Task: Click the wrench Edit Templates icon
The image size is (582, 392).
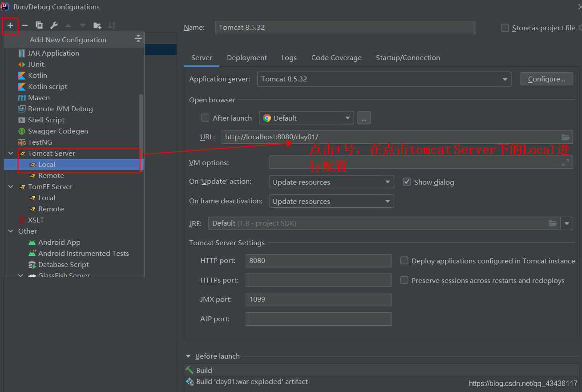Action: (x=54, y=25)
